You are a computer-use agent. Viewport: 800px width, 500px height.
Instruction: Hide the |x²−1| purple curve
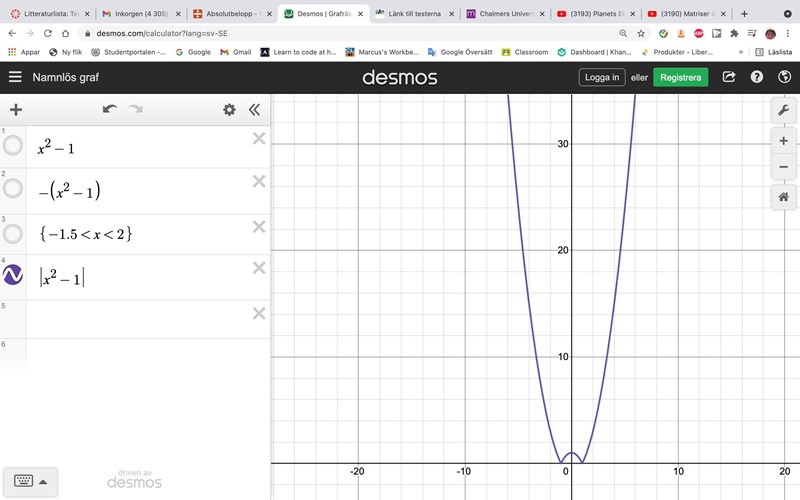point(13,274)
